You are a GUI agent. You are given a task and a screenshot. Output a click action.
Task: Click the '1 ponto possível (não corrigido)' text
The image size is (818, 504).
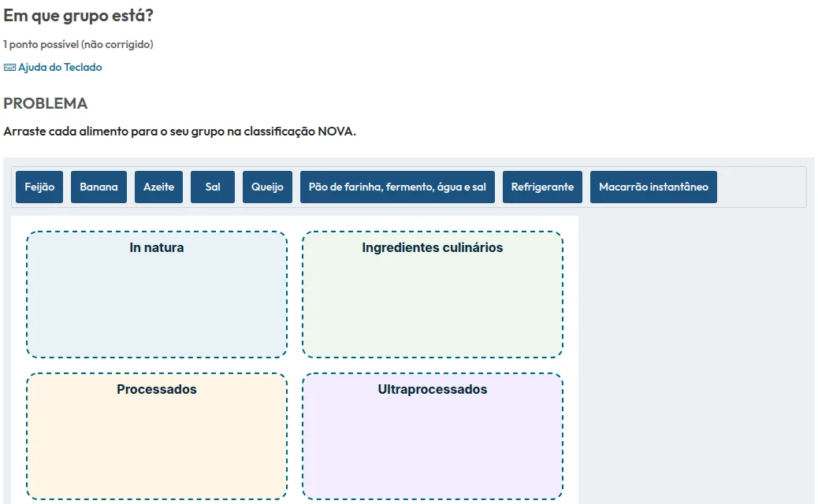(78, 44)
